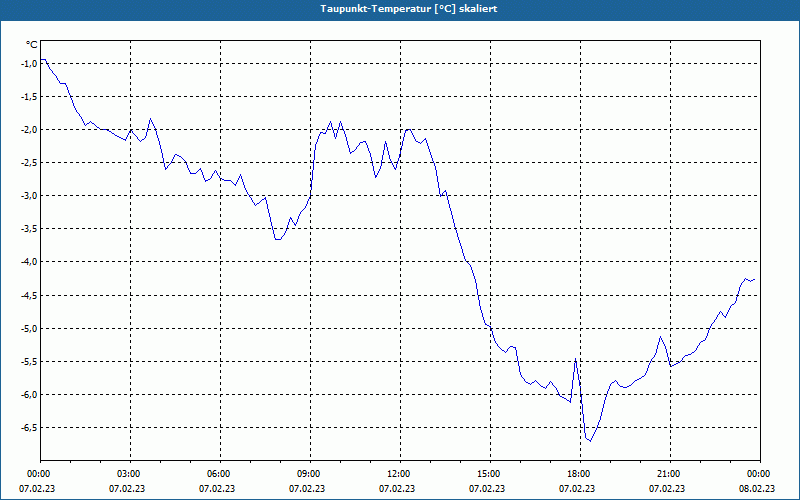Click the -4,0 axis tick label

(29, 262)
